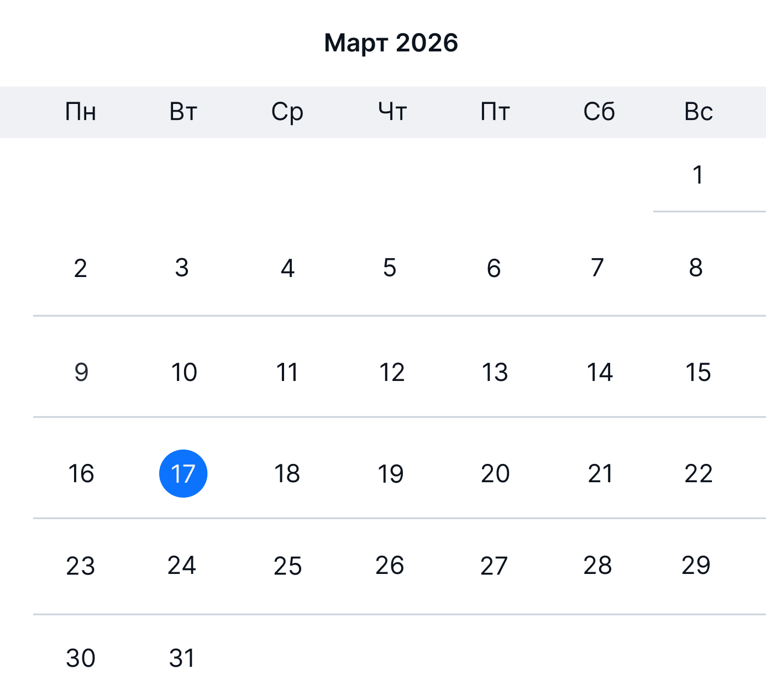Screen dimensions: 766x700
Task: Click the Вс weekday header
Action: click(698, 112)
